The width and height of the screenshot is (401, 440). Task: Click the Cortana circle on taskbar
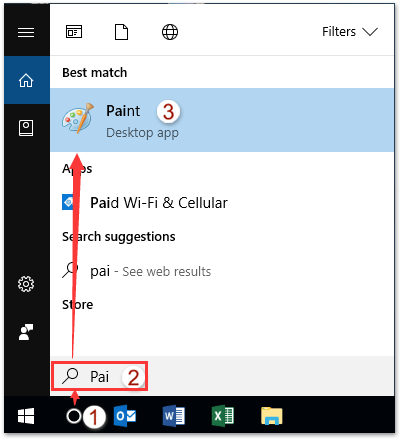(74, 416)
